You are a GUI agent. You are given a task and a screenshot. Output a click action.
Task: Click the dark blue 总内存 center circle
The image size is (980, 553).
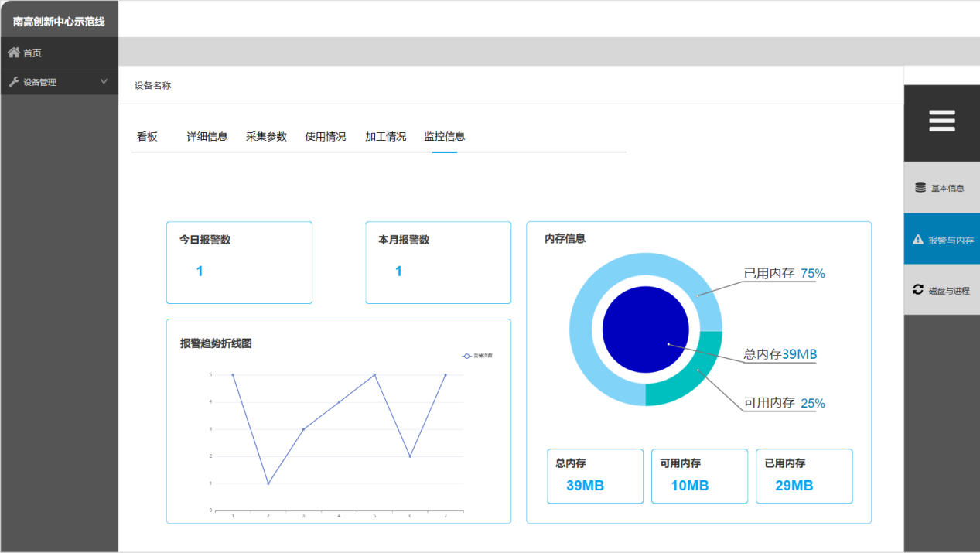[x=645, y=329]
